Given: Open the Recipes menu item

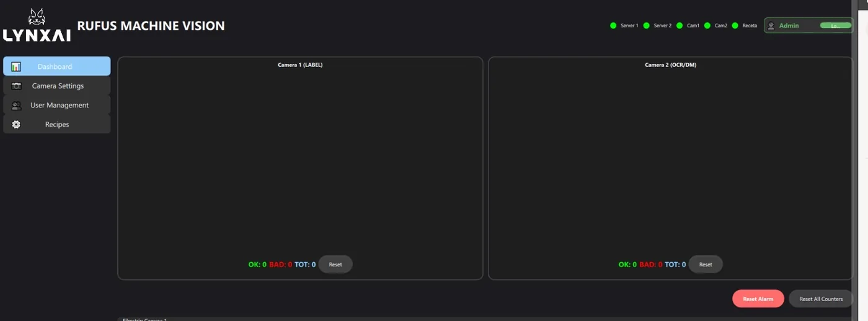Looking at the screenshot, I should coord(57,124).
